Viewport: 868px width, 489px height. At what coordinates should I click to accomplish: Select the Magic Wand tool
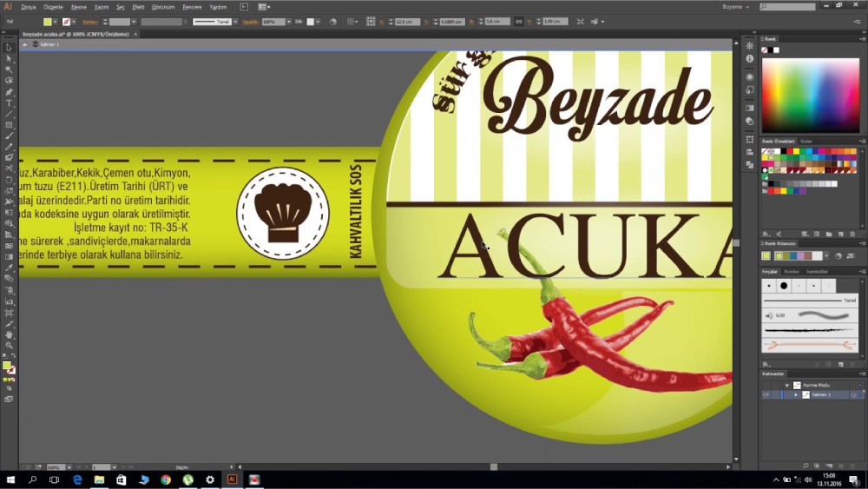pyautogui.click(x=9, y=69)
